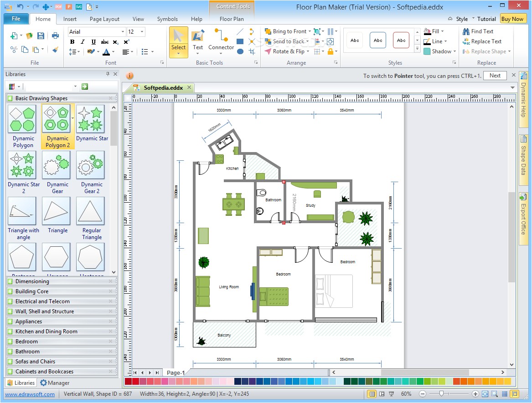Switch to the Insert ribbon tab
The width and height of the screenshot is (532, 403).
point(70,19)
